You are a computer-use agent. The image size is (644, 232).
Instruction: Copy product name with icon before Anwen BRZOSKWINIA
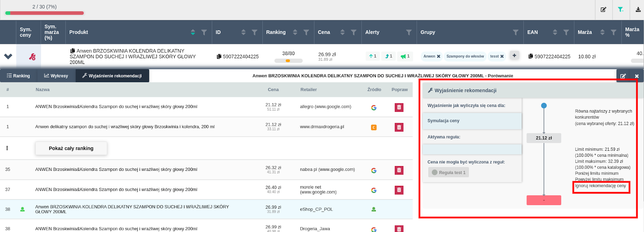(x=72, y=51)
